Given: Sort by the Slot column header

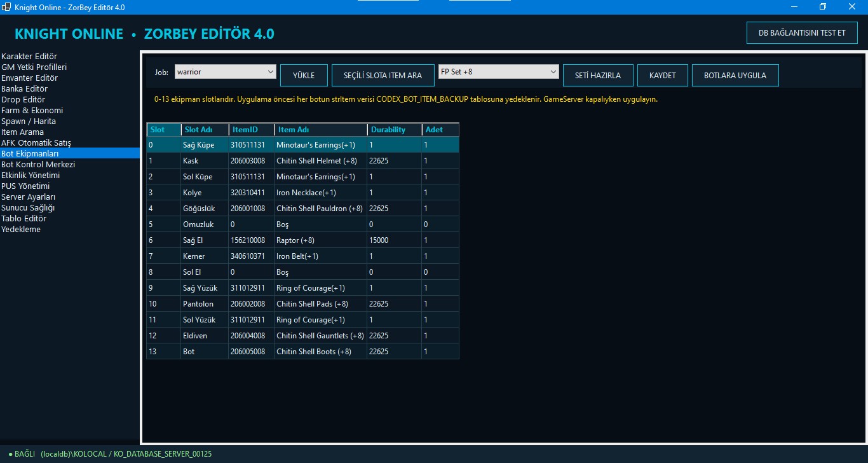Looking at the screenshot, I should tap(164, 130).
